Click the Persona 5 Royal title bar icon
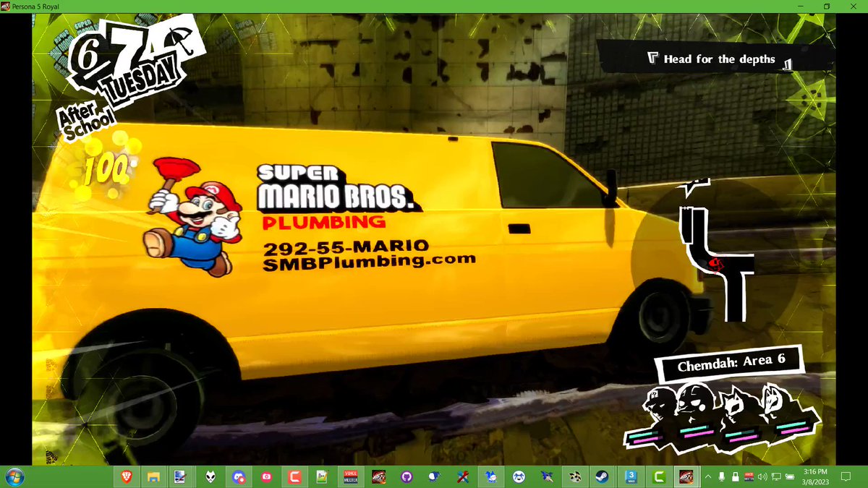The image size is (868, 488). [6, 6]
